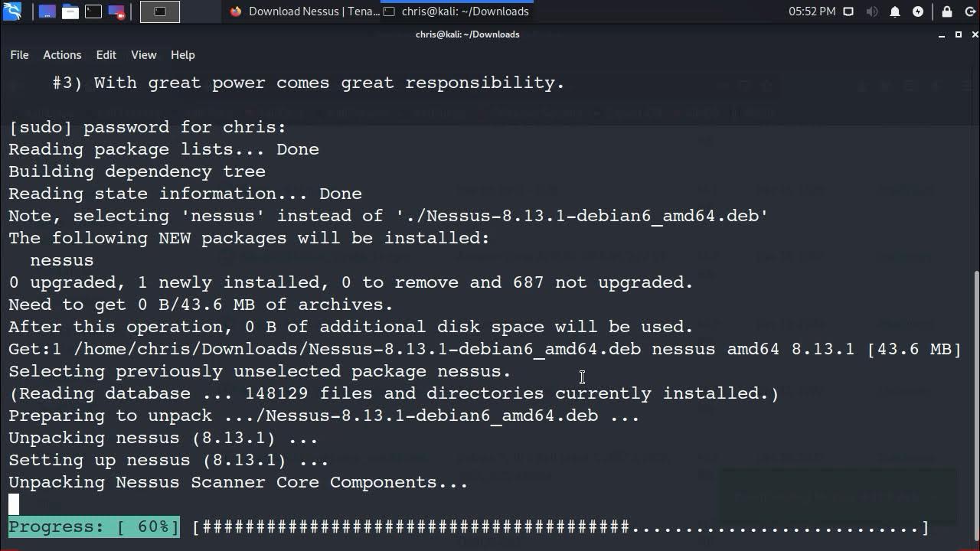This screenshot has width=980, height=551.
Task: Click the terminal cursor block
Action: pos(14,504)
